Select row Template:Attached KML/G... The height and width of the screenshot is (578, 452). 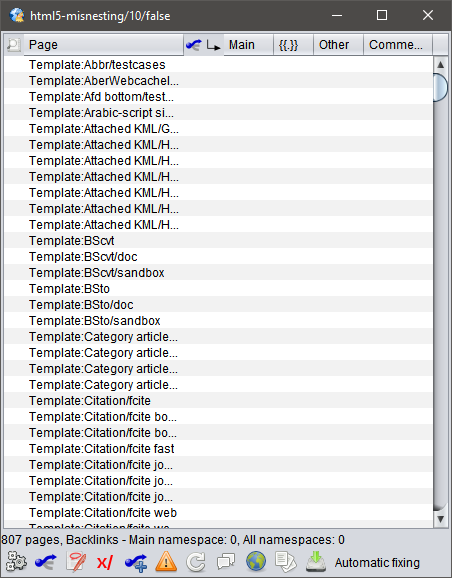[218, 129]
